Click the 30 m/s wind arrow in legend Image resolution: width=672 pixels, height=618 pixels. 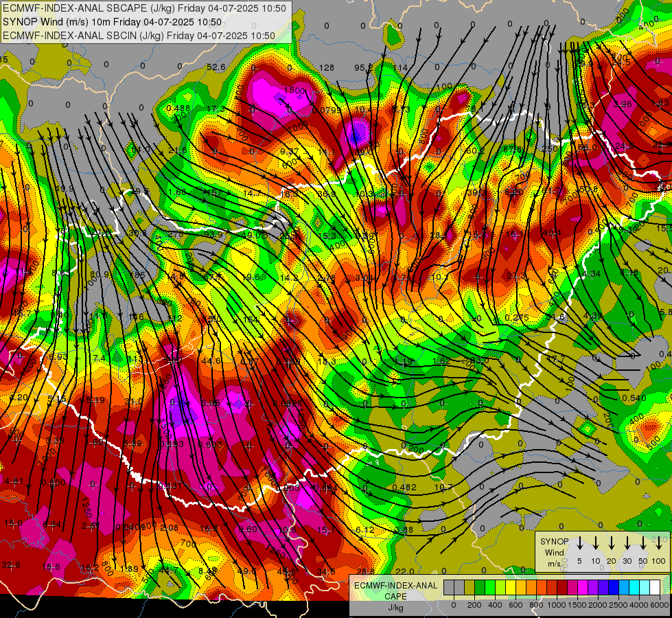pos(627,543)
